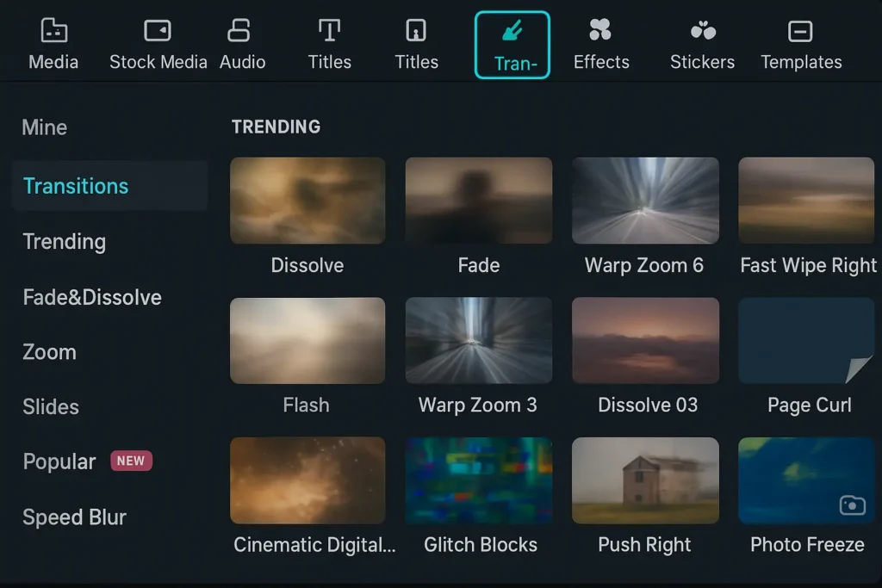Choose the Page Curl transition thumbnail
This screenshot has height=588, width=882.
point(806,340)
